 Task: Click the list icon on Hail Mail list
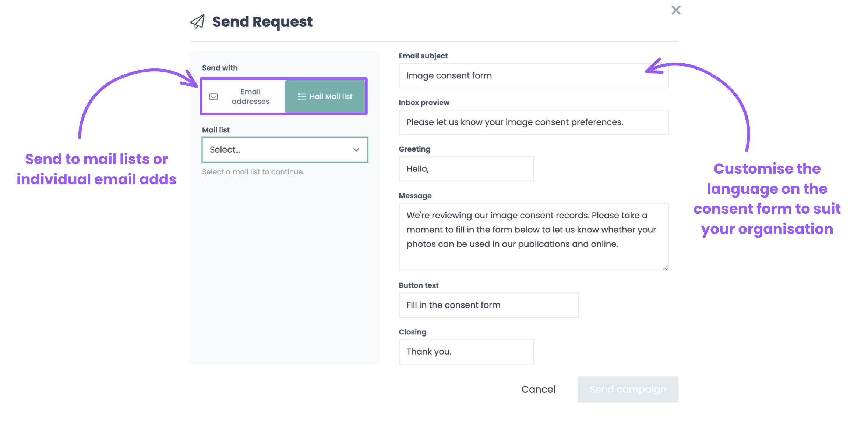click(302, 97)
